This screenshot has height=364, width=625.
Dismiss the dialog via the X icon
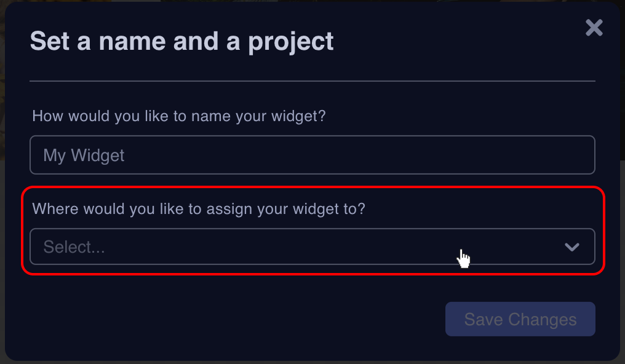(593, 28)
